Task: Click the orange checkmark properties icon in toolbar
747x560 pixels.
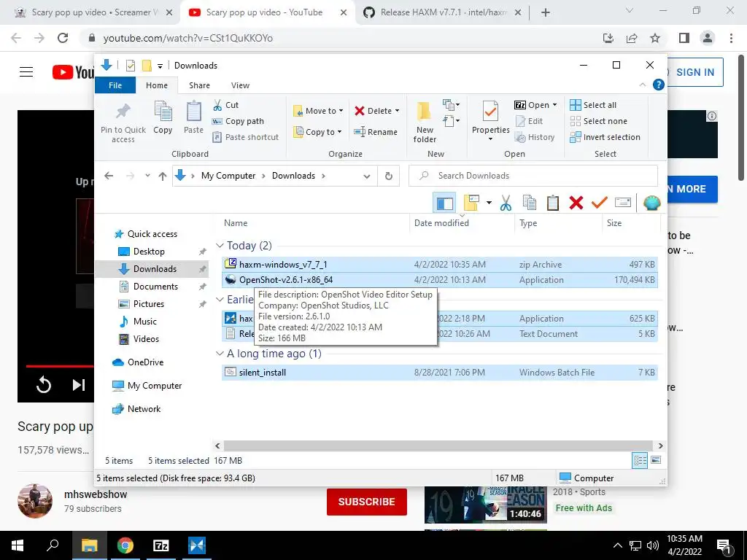Action: (x=600, y=203)
